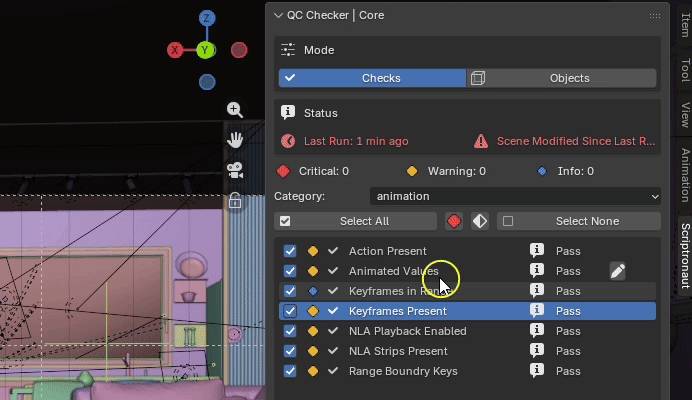The width and height of the screenshot is (692, 400).
Task: Click the Select All button
Action: coord(355,221)
